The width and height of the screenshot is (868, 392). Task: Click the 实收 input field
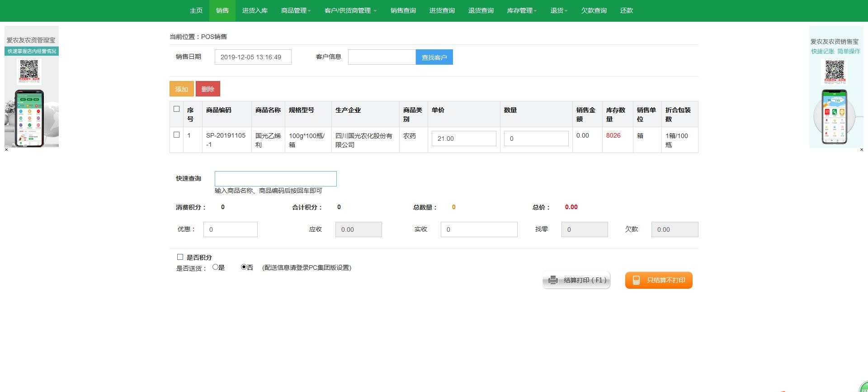point(479,229)
